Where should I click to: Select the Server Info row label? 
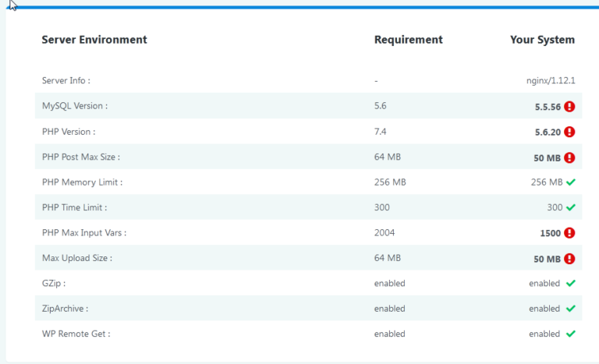[66, 81]
